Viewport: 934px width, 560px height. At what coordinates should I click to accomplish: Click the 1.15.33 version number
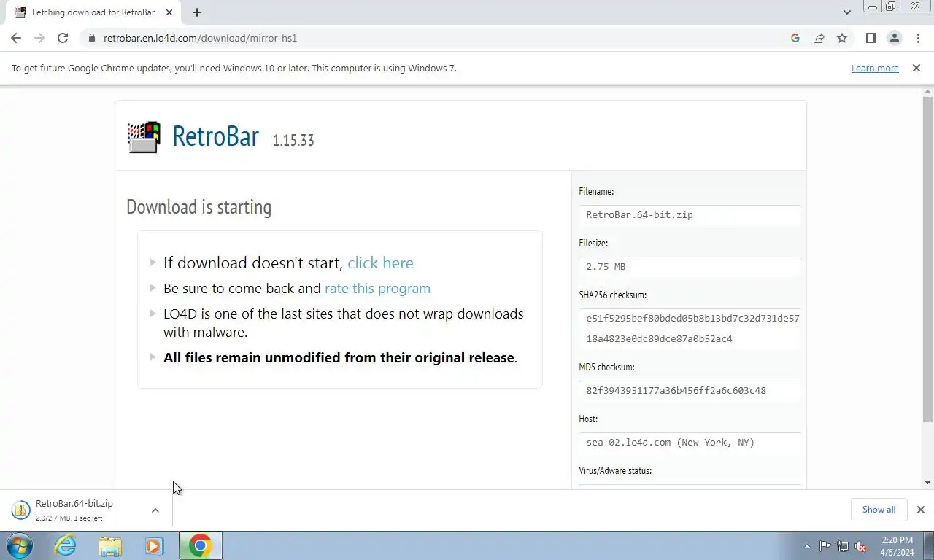coord(293,140)
